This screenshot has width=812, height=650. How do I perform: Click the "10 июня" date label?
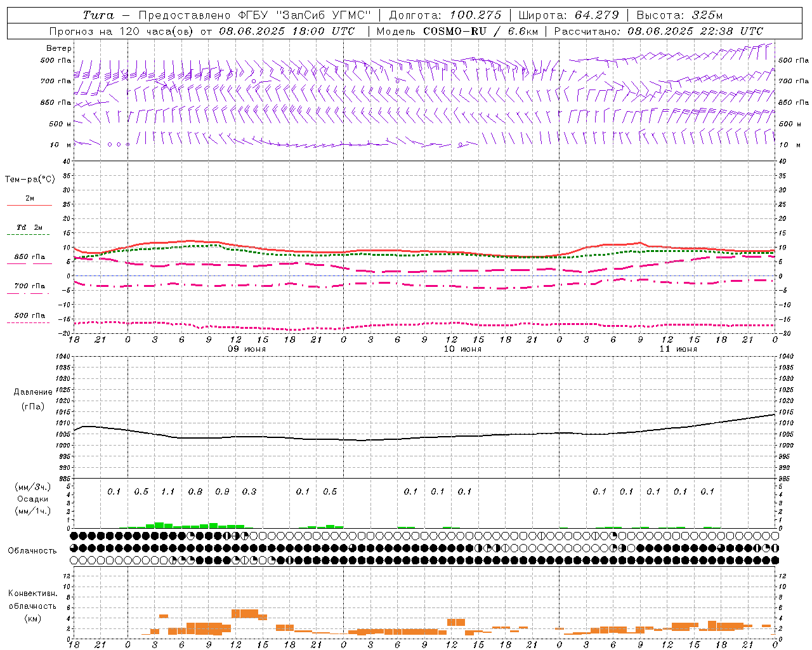(x=462, y=349)
